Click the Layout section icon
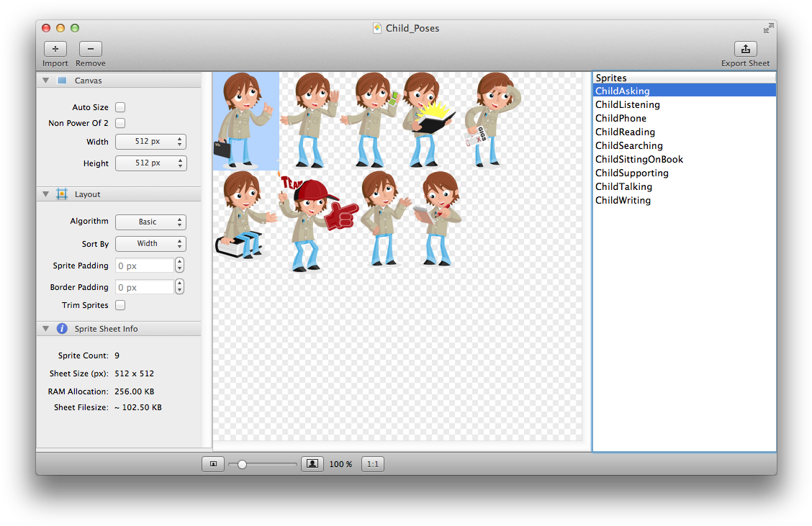812x526 pixels. tap(62, 194)
